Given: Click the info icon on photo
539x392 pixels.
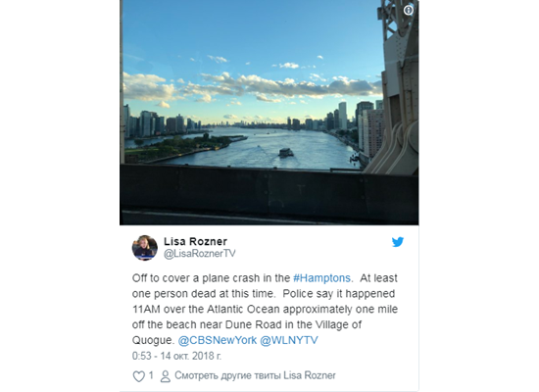Looking at the screenshot, I should (x=408, y=11).
